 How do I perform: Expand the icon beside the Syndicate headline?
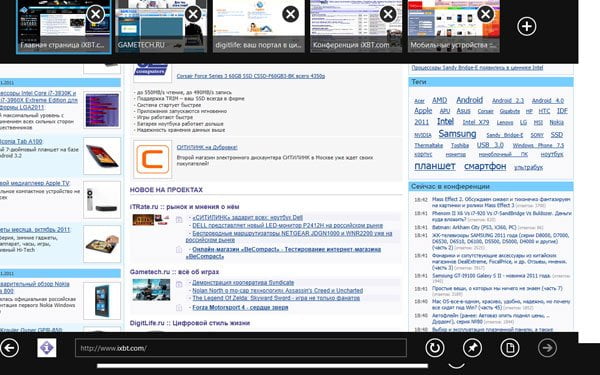pos(179,284)
